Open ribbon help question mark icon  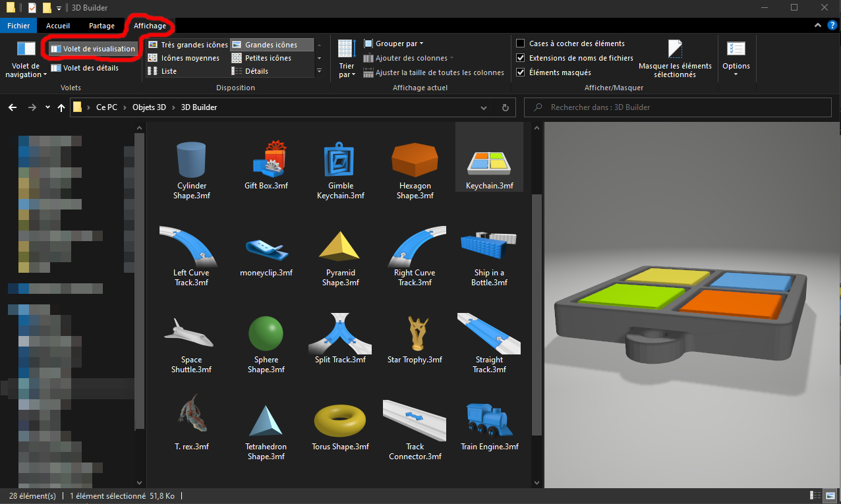[832, 26]
